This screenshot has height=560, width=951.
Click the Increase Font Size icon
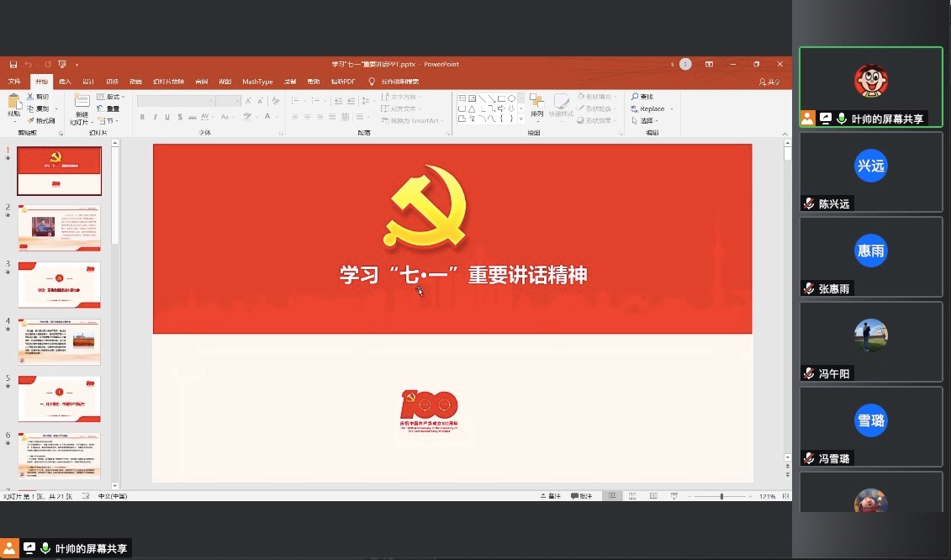pos(248,101)
